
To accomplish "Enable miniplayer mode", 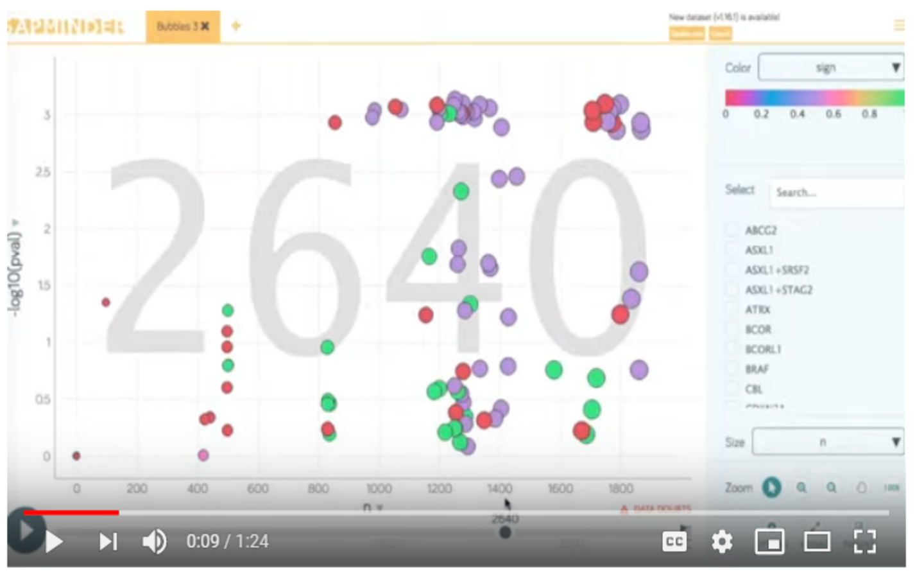I will 769,542.
